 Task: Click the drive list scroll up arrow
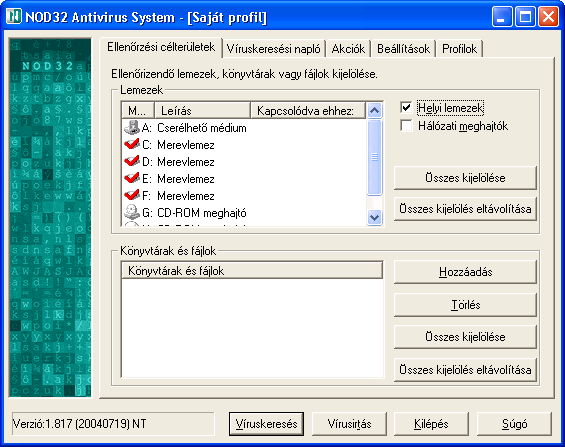click(x=374, y=110)
